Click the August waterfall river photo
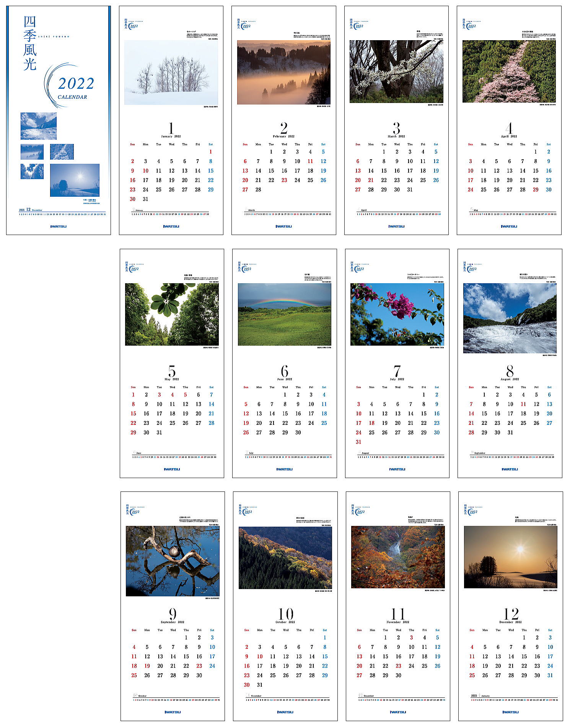Viewport: 570px width, 728px height. 510,318
